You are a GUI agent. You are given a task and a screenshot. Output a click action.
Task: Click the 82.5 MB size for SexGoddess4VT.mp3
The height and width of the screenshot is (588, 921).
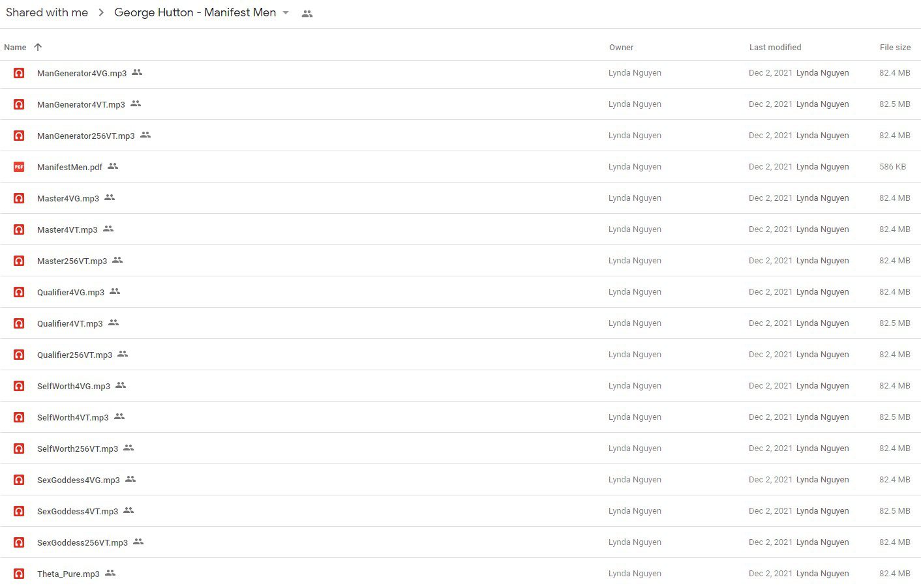pyautogui.click(x=895, y=511)
